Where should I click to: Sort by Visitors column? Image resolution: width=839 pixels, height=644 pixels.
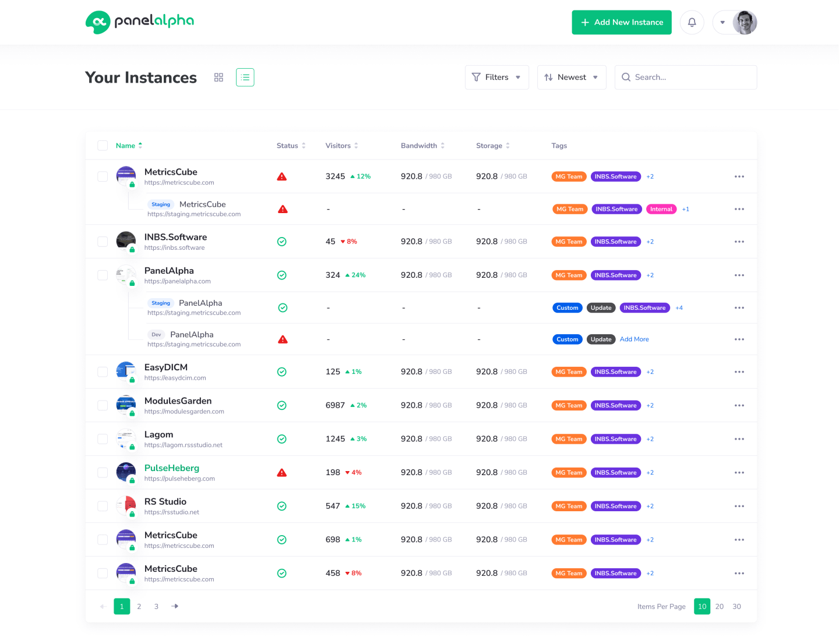(x=341, y=146)
